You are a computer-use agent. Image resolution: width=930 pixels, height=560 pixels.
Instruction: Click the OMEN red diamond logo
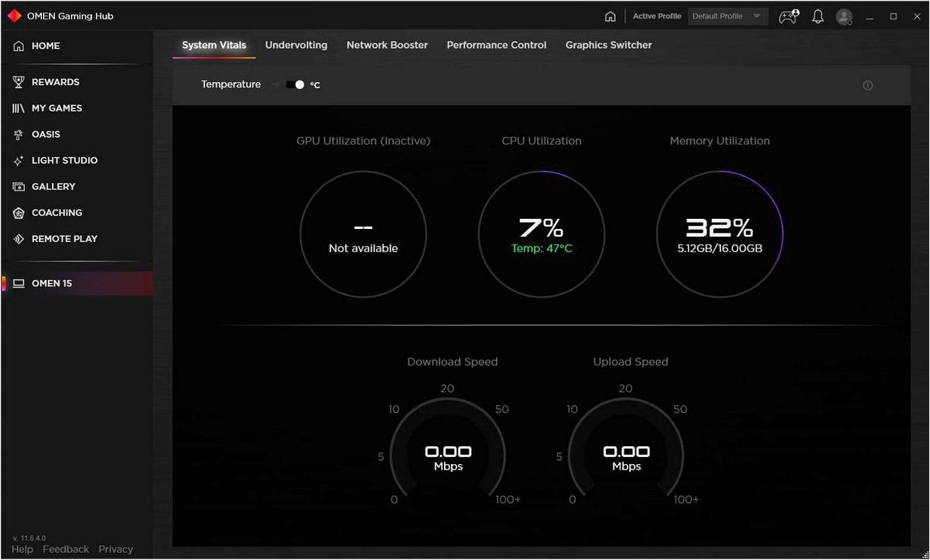[x=14, y=15]
